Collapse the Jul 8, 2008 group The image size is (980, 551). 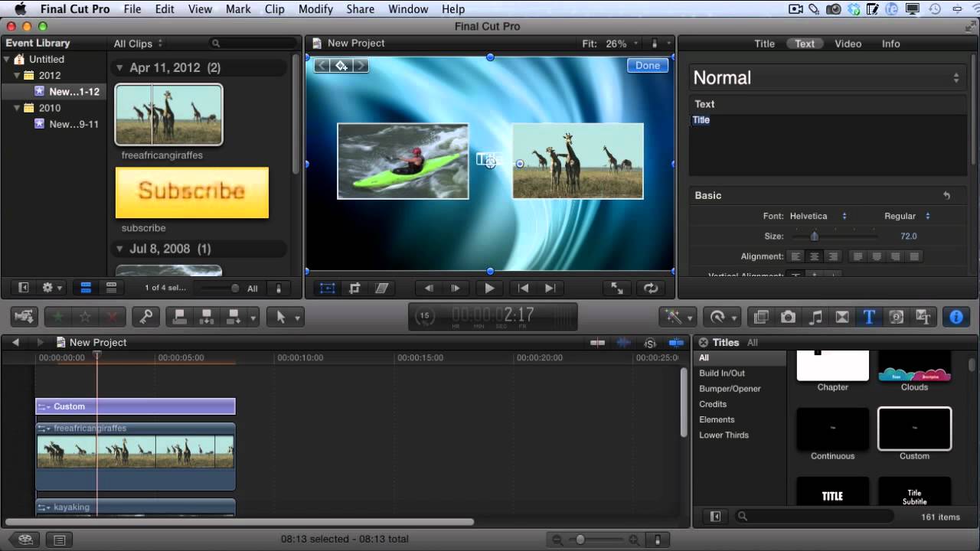pyautogui.click(x=119, y=249)
